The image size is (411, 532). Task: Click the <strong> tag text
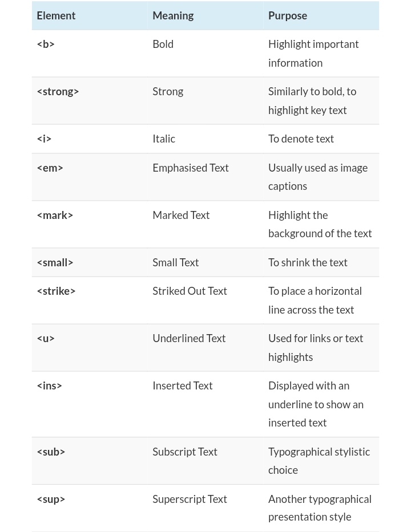(58, 91)
